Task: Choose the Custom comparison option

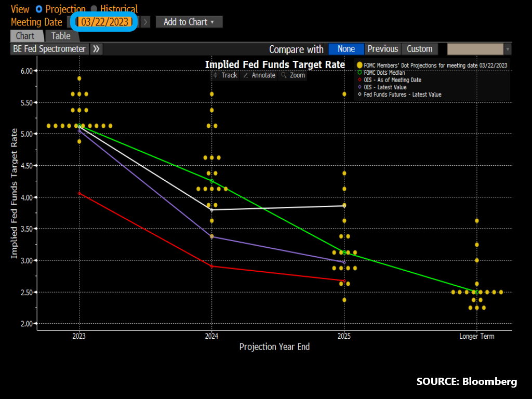Action: coord(419,49)
